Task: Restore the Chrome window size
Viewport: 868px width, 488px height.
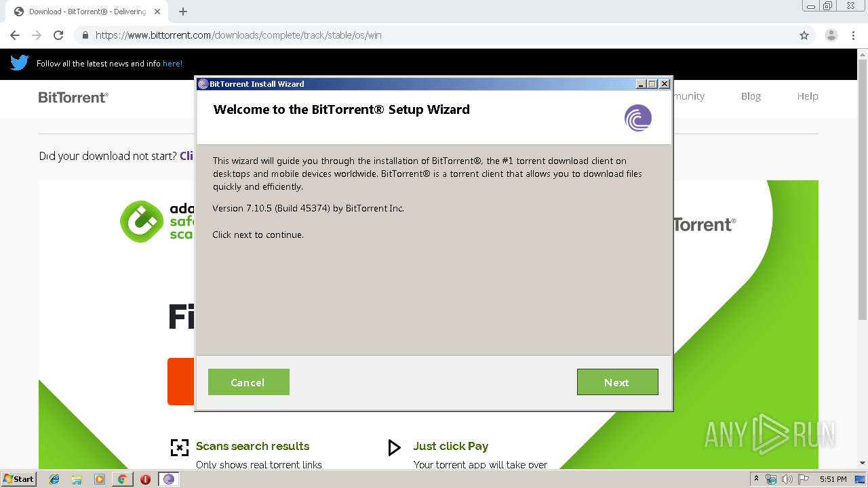Action: (x=828, y=6)
